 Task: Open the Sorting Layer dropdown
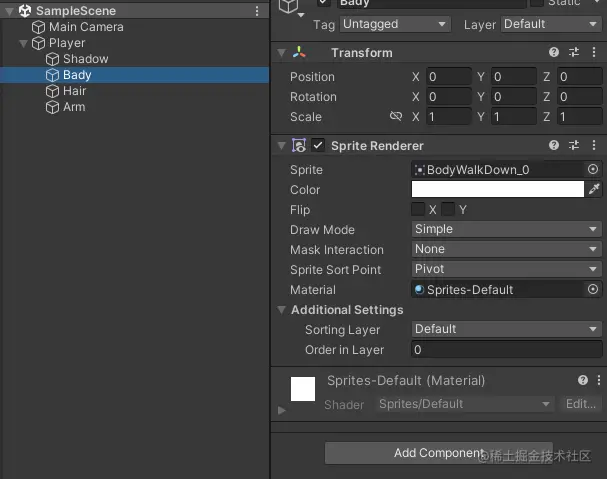tap(506, 329)
